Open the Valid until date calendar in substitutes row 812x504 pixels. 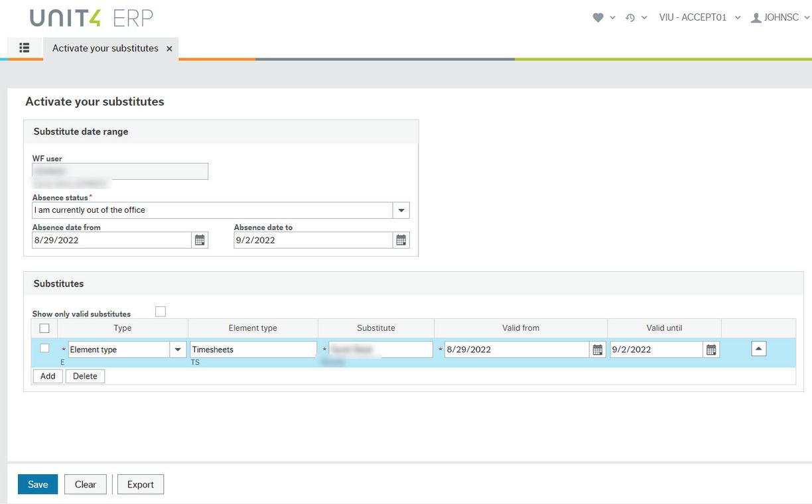click(712, 349)
